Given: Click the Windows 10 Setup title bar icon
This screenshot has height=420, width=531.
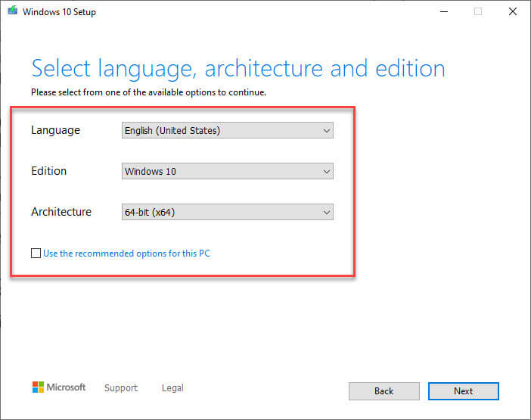Looking at the screenshot, I should 13,11.
